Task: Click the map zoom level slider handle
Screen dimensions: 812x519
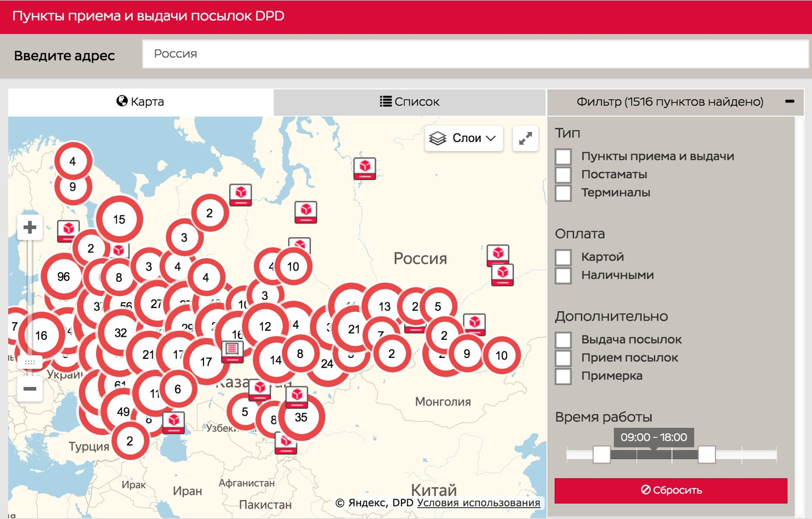Action: (x=30, y=362)
